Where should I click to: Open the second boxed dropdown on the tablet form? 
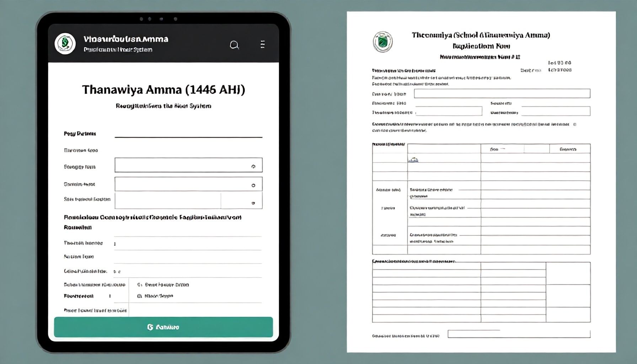(253, 185)
